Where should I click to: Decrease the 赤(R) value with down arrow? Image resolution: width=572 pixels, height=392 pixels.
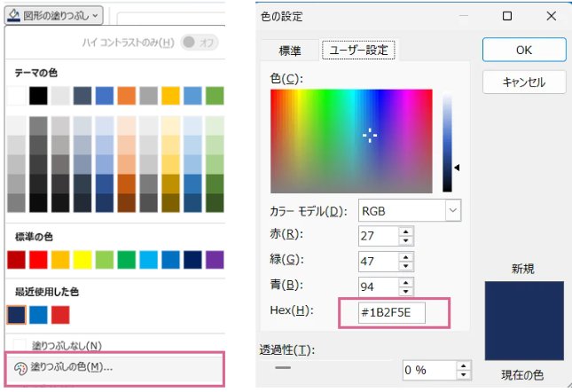click(406, 240)
